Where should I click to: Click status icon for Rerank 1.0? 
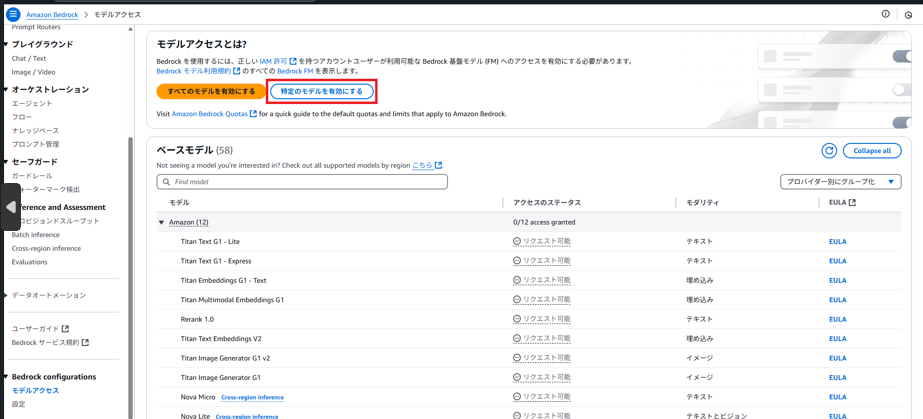coord(517,319)
